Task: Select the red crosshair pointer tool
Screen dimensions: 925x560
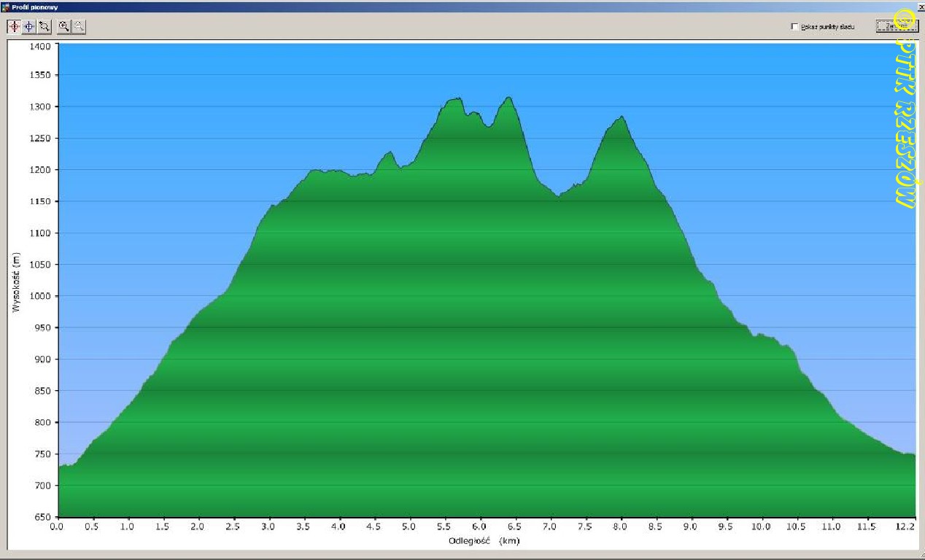Action: pyautogui.click(x=15, y=26)
